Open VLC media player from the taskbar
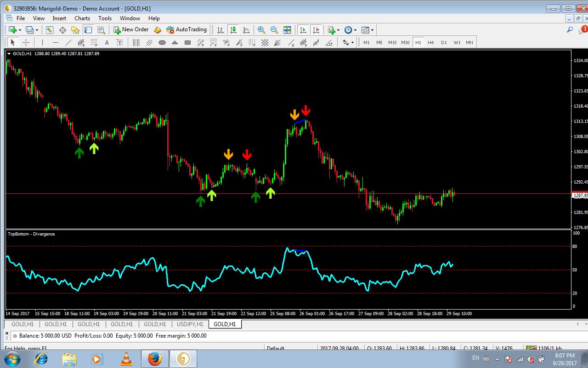Image resolution: width=588 pixels, height=368 pixels. pyautogui.click(x=126, y=359)
